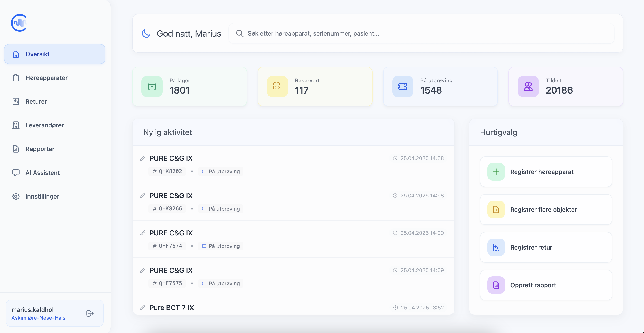Navigate to Leverandører
This screenshot has width=644, height=333.
(x=54, y=125)
